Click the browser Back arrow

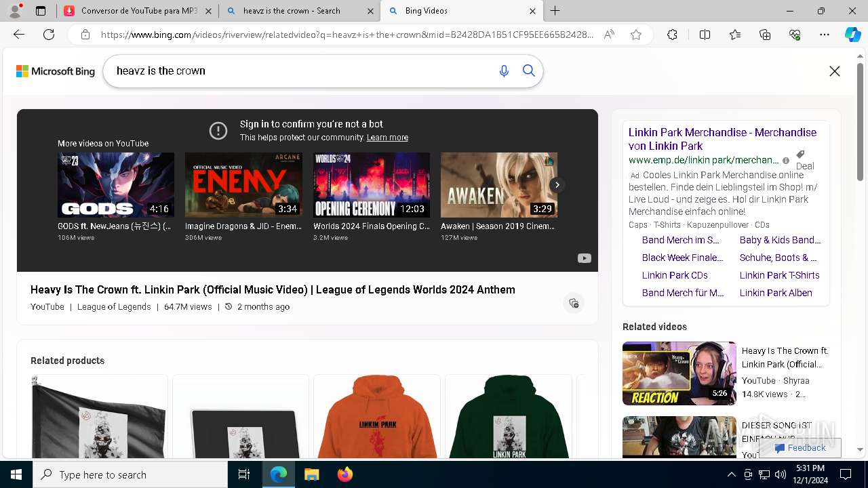(19, 35)
